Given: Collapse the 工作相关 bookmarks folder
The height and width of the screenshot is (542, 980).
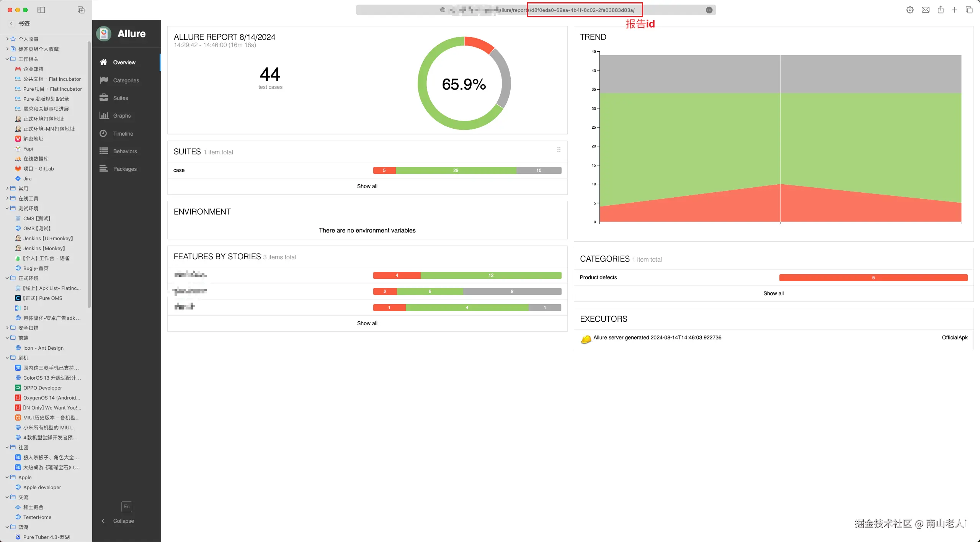Looking at the screenshot, I should click(7, 59).
